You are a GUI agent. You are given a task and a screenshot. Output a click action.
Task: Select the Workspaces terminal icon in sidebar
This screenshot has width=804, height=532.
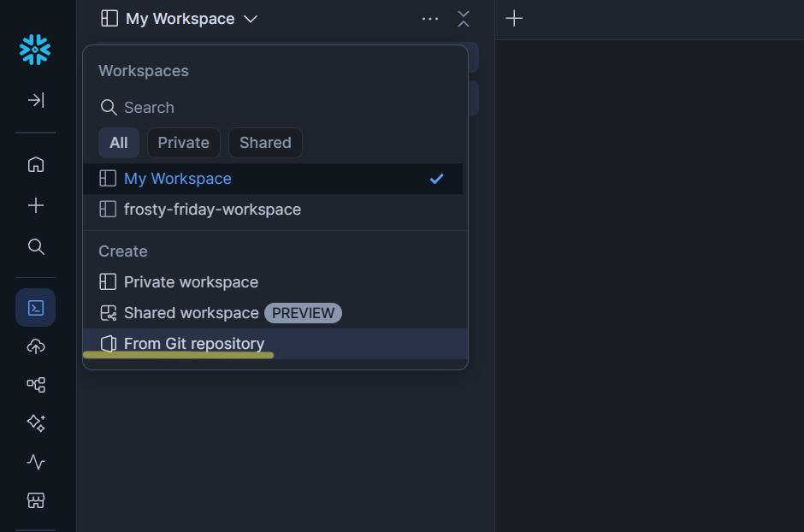tap(35, 307)
